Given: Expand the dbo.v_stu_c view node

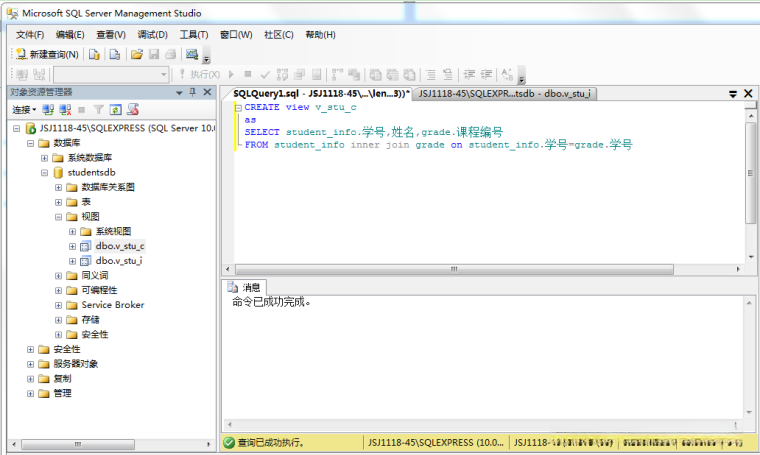Looking at the screenshot, I should click(72, 246).
